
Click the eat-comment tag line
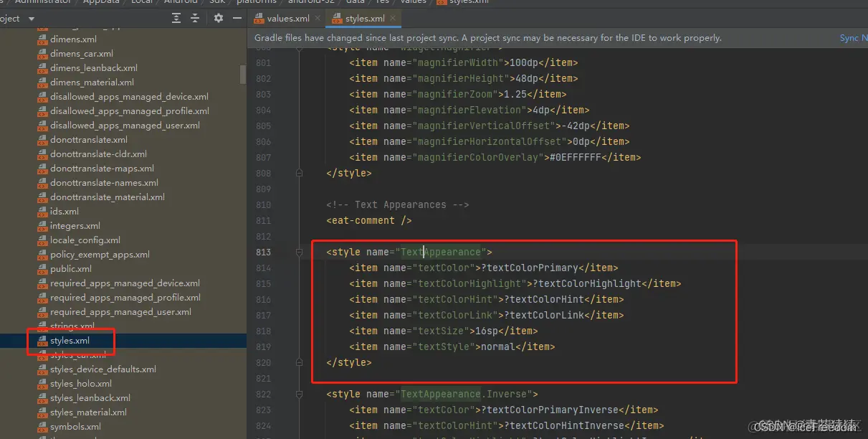368,220
